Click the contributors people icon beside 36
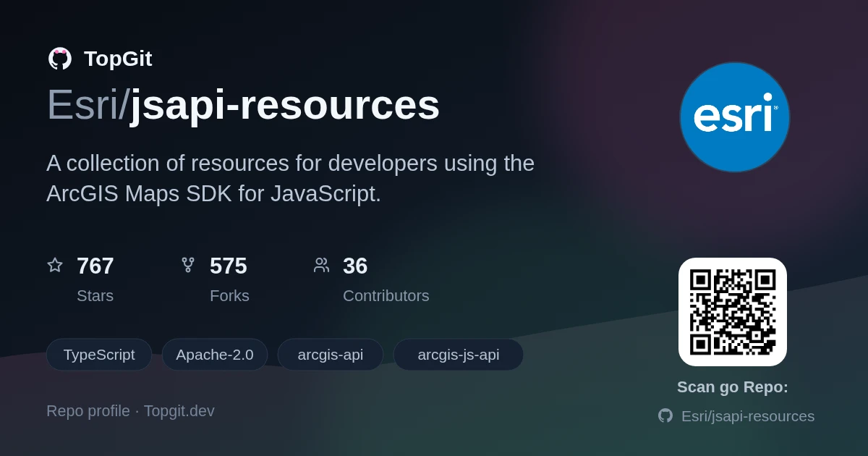Viewport: 868px width, 456px height. point(321,265)
